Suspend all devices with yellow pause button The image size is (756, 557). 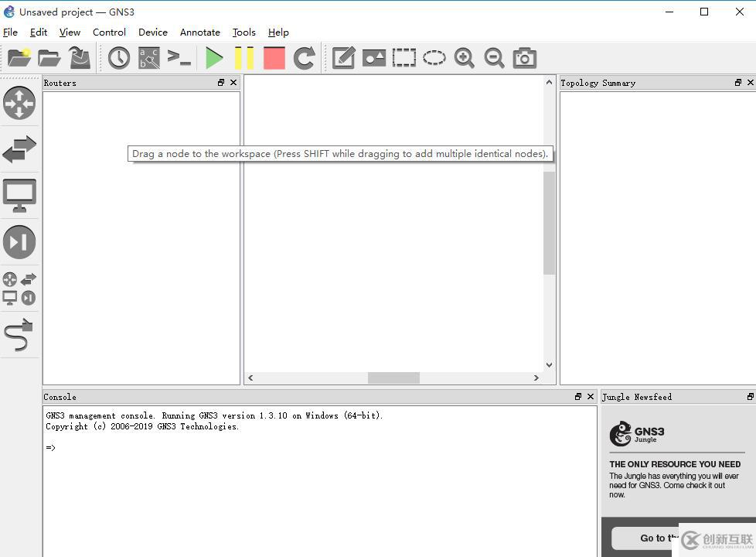[244, 58]
